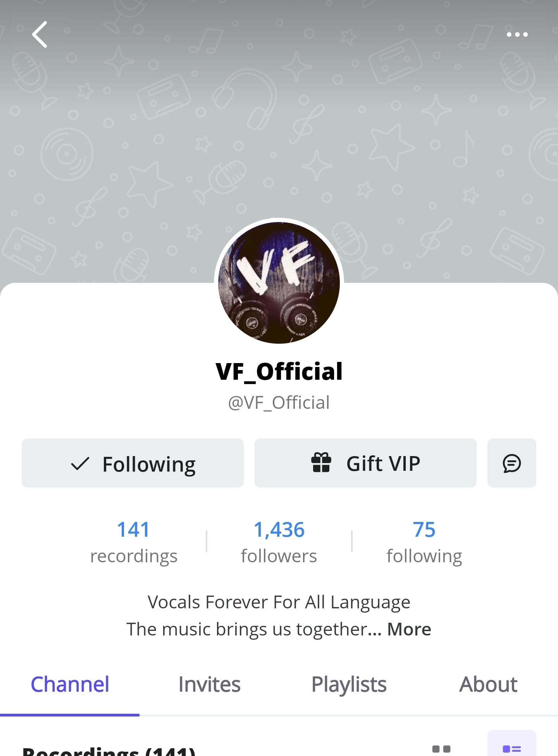The width and height of the screenshot is (558, 756).
Task: Go back using the back arrow
Action: pos(40,34)
